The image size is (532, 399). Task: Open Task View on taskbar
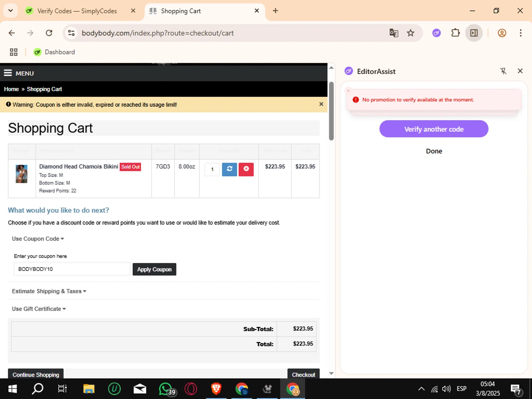click(62, 389)
